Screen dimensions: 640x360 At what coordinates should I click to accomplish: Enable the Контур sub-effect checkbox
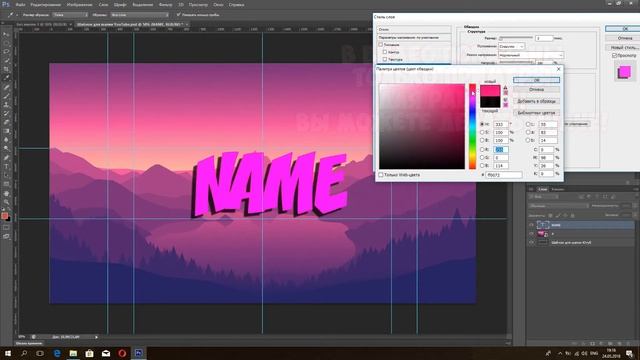pyautogui.click(x=385, y=52)
